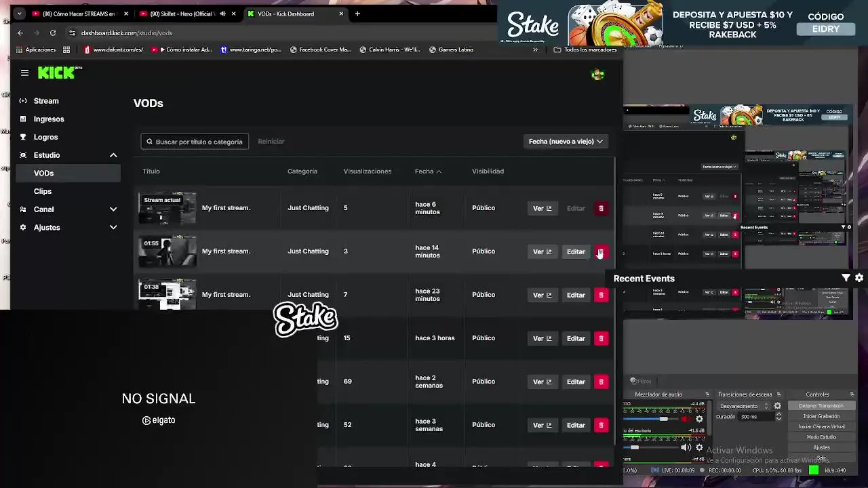Viewport: 868px width, 488px height.
Task: Open the Recent Events filter icon
Action: point(846,278)
